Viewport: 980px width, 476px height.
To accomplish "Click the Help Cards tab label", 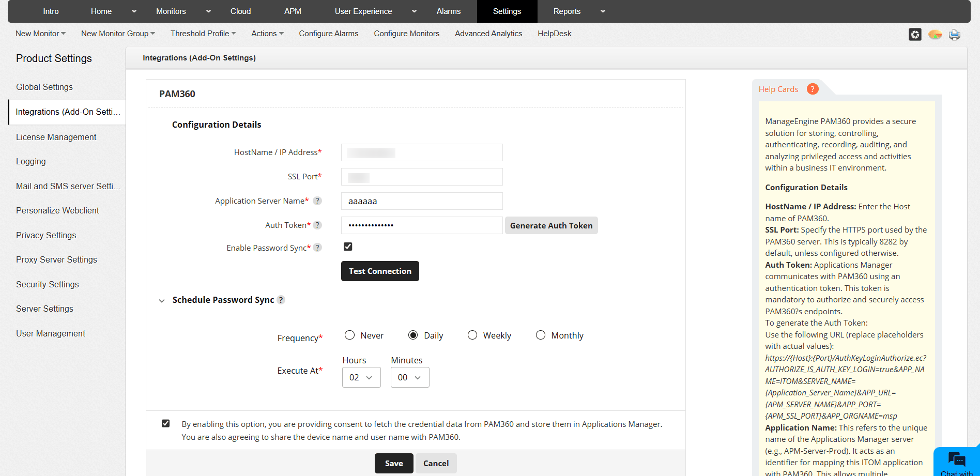I will coord(778,89).
